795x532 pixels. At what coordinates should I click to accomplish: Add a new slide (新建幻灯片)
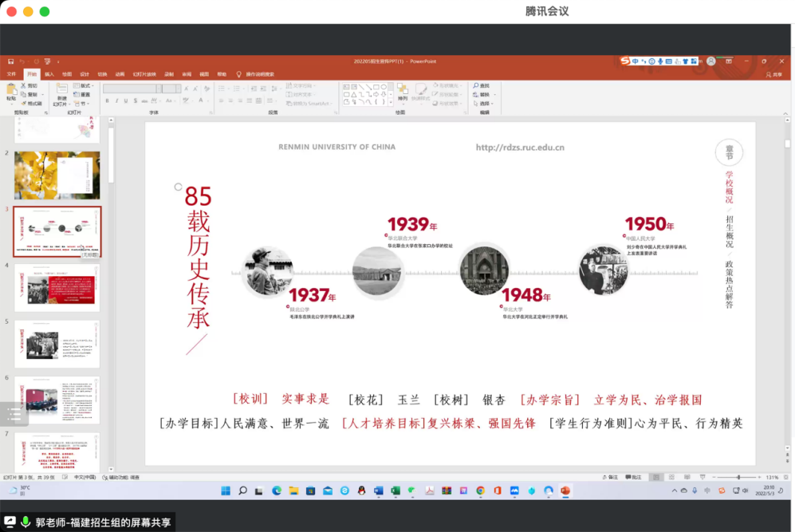pyautogui.click(x=61, y=96)
